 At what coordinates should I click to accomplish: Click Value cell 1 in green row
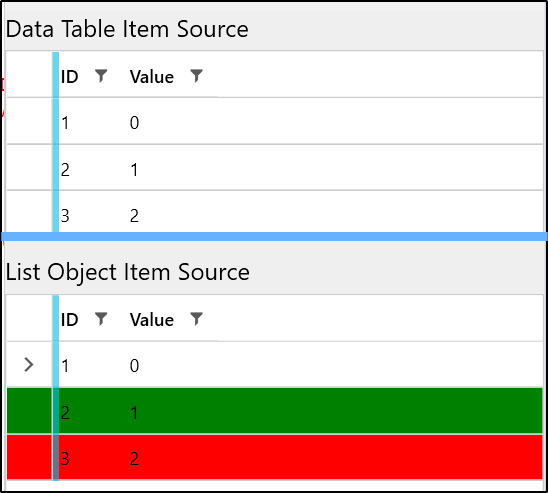click(135, 413)
